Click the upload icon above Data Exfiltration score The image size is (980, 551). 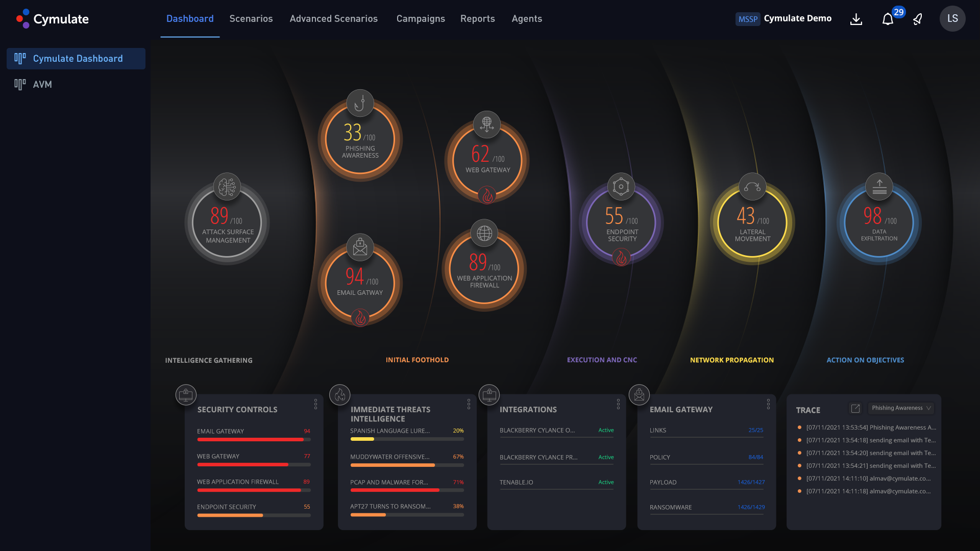coord(879,186)
